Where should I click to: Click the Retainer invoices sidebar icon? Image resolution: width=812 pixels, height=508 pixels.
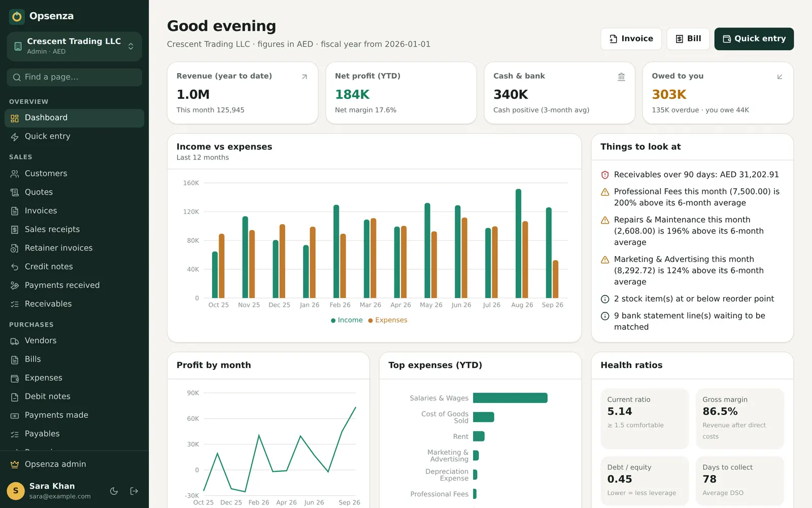click(x=15, y=248)
